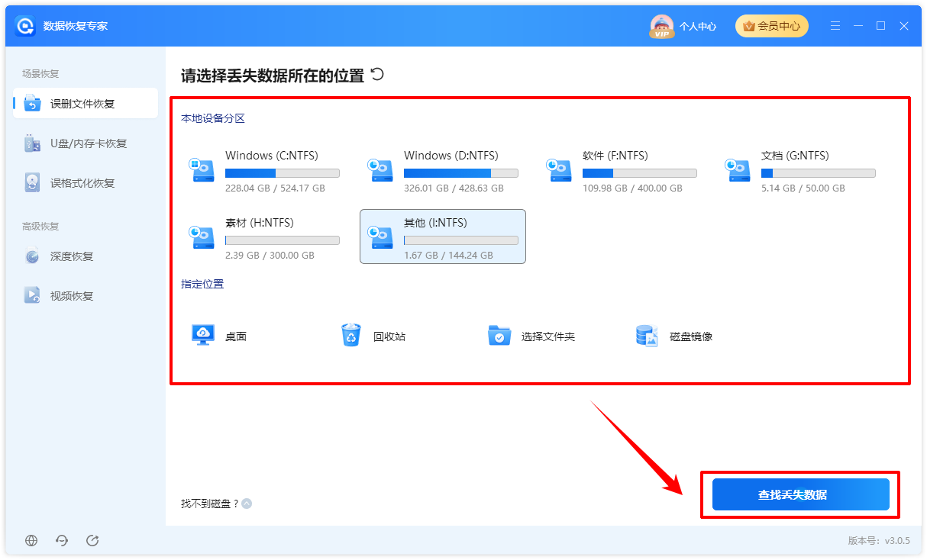Viewport: 927px width, 560px height.
Task: Select the recycle bin 回收站 icon
Action: pyautogui.click(x=351, y=336)
